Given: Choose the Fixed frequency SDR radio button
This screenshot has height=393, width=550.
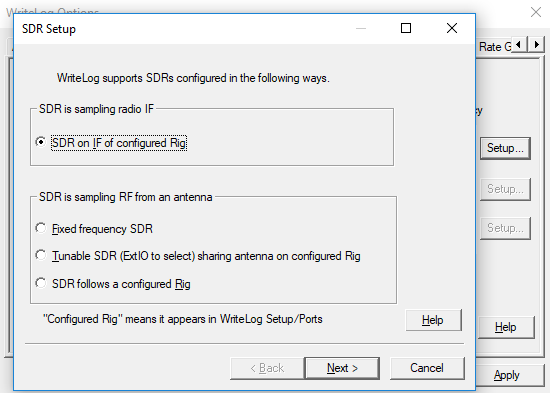Looking at the screenshot, I should pos(94,229).
